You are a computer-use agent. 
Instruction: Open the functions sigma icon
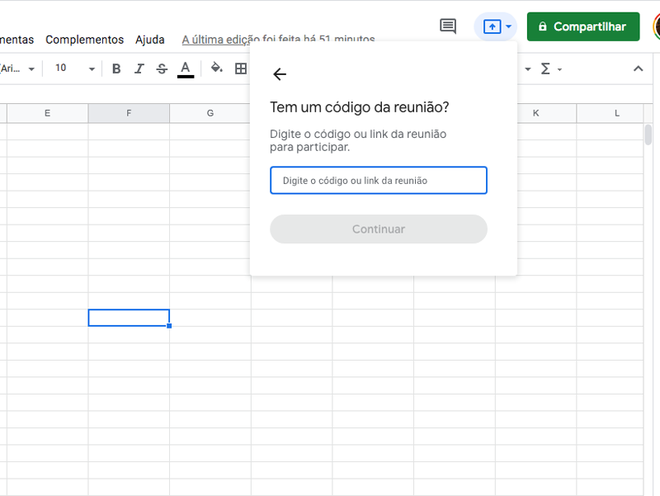(545, 69)
